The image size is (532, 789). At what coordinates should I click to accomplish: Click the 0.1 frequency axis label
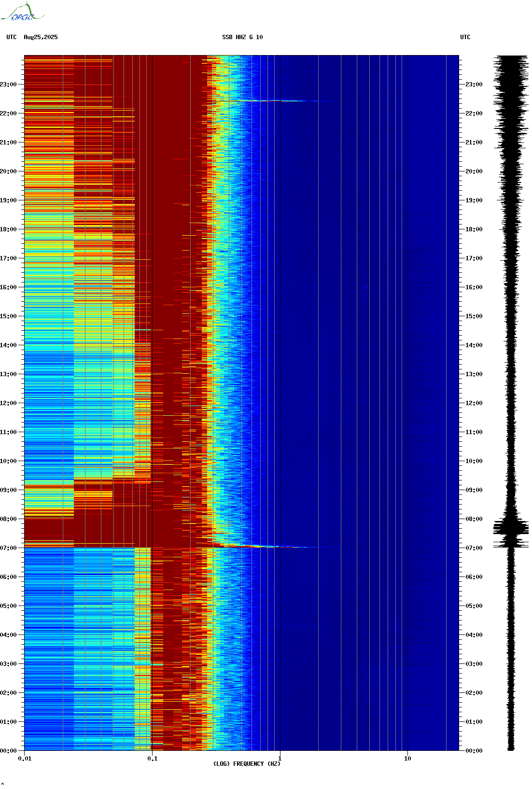tap(152, 759)
